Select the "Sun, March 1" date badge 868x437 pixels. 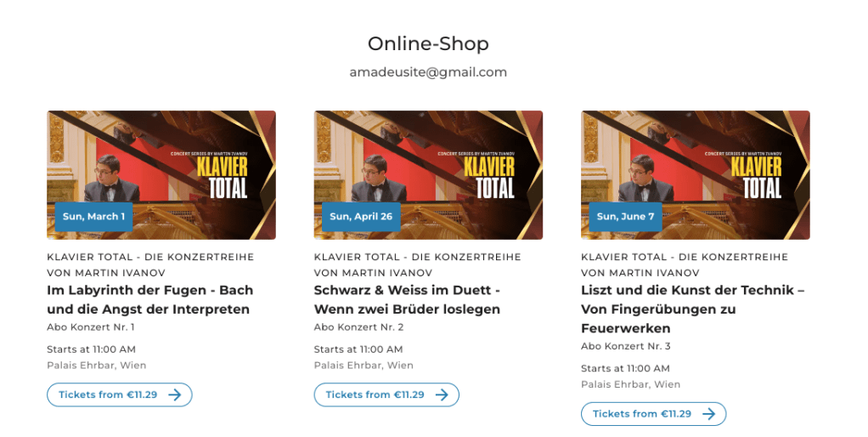pyautogui.click(x=93, y=217)
